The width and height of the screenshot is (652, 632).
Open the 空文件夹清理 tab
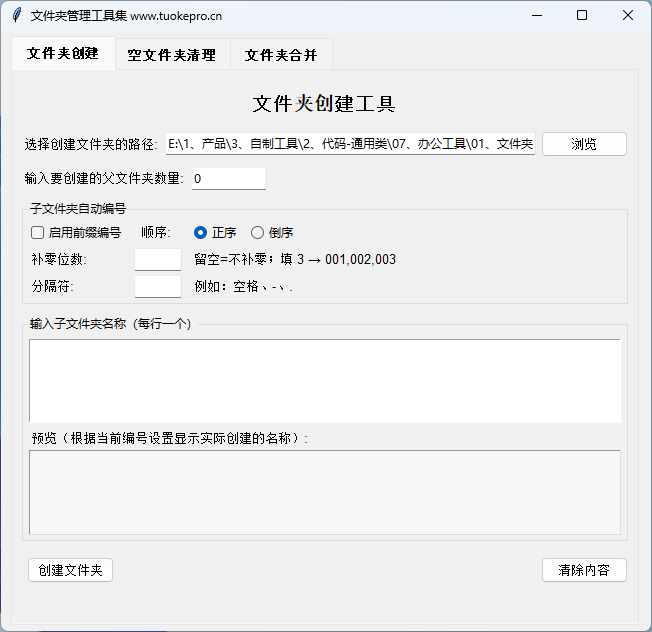[x=172, y=55]
